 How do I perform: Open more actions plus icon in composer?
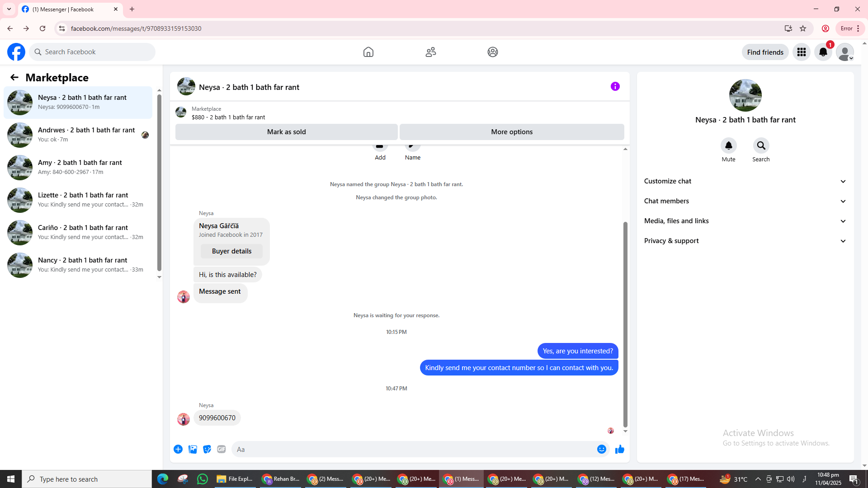(x=178, y=449)
